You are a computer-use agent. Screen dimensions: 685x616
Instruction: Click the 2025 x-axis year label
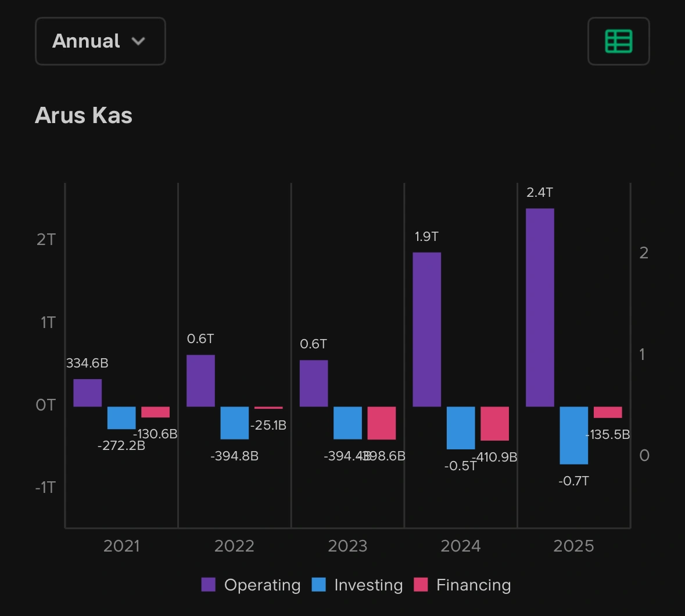click(573, 546)
